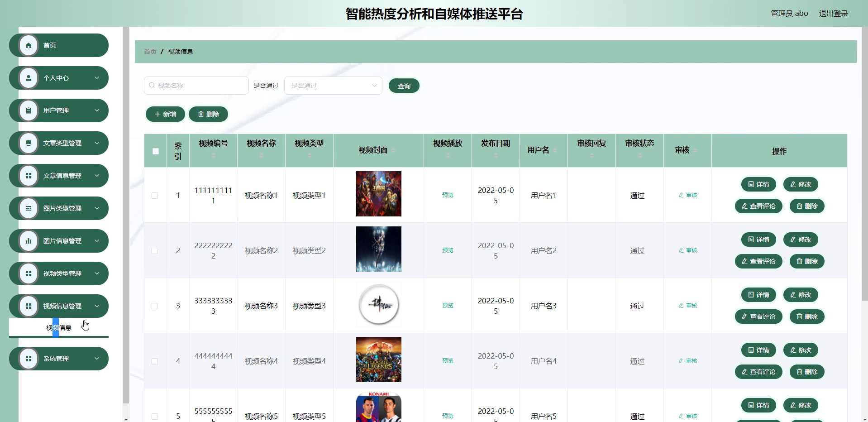Click 查看评论 for row 视频名称3
Screen dimensions: 868x422
(758, 316)
